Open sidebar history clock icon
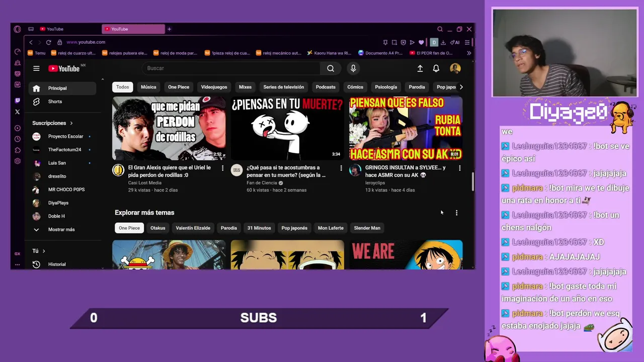This screenshot has width=644, height=362. (x=17, y=139)
